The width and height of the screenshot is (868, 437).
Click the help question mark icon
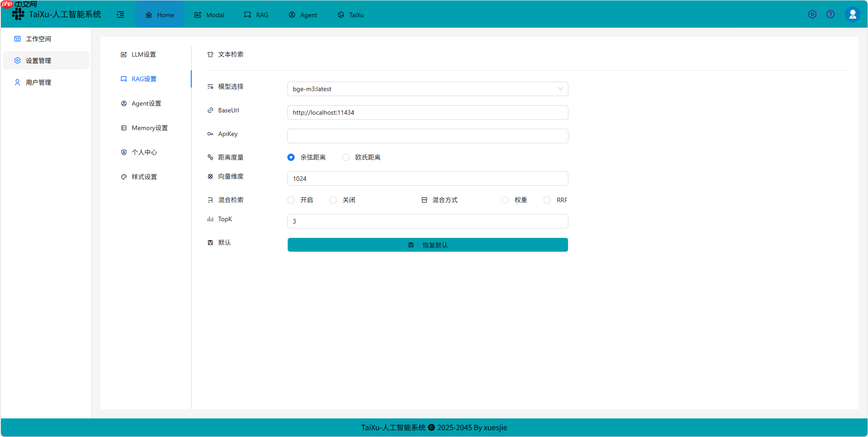(x=831, y=14)
